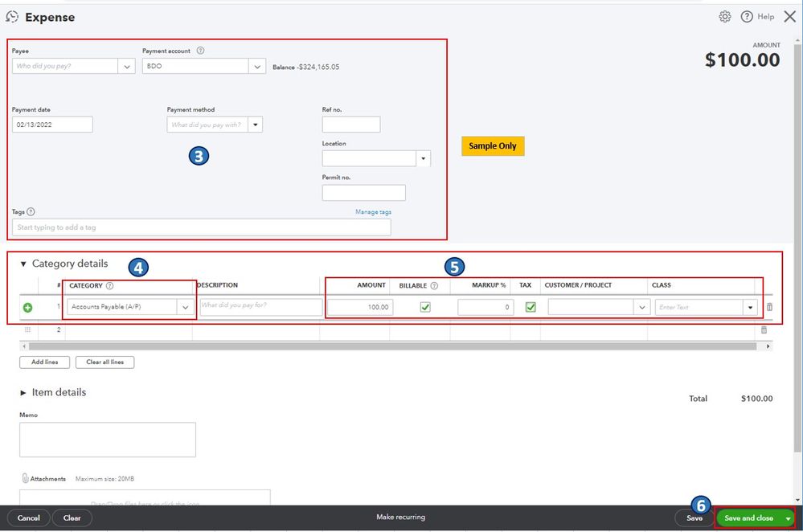Click the line 1 Description field

[x=260, y=307]
